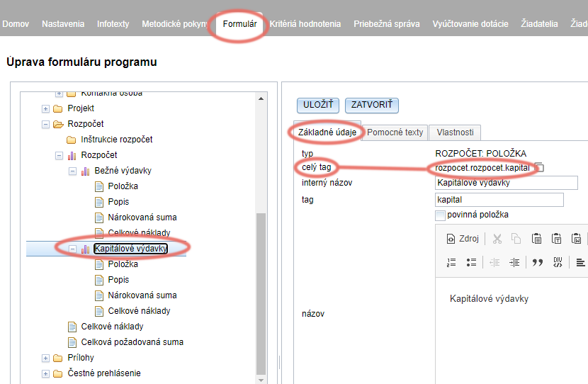Click the Čestné prehlásenie folder icon
This screenshot has width=588, height=384.
point(58,373)
